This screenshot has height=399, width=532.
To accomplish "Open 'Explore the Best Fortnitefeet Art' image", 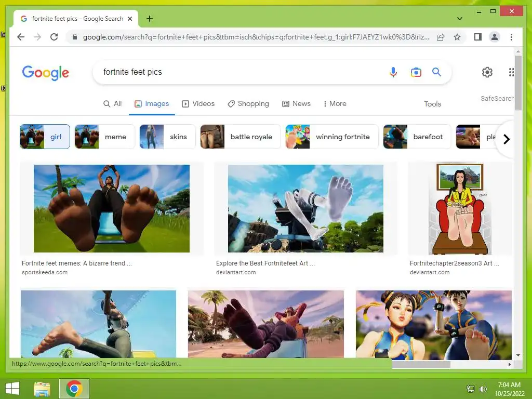I will (x=305, y=208).
